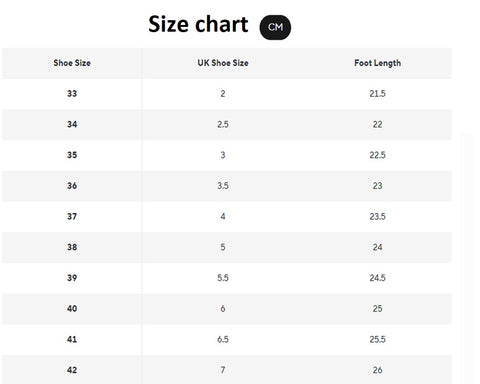This screenshot has height=384, width=480.
Task: Select shoe size 35 in the chart
Action: click(x=72, y=155)
